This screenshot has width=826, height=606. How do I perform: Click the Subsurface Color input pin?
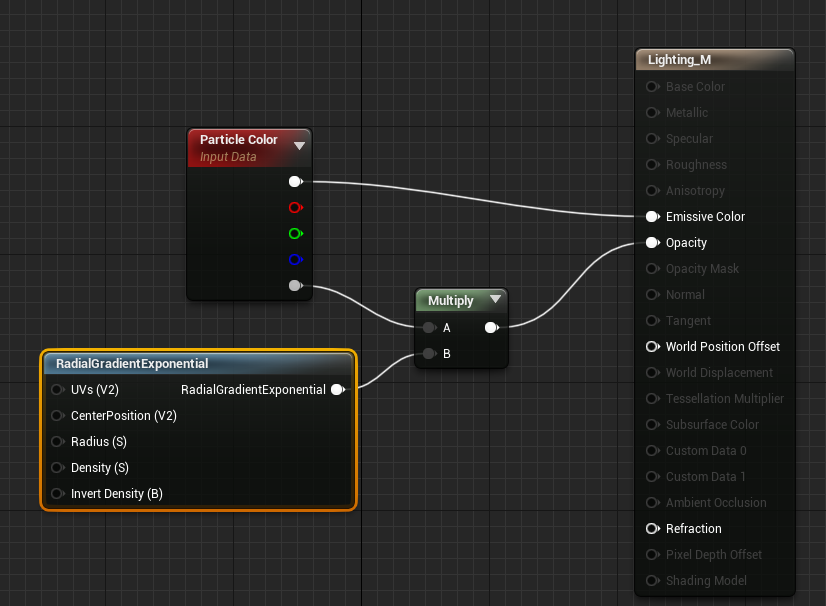pyautogui.click(x=653, y=425)
